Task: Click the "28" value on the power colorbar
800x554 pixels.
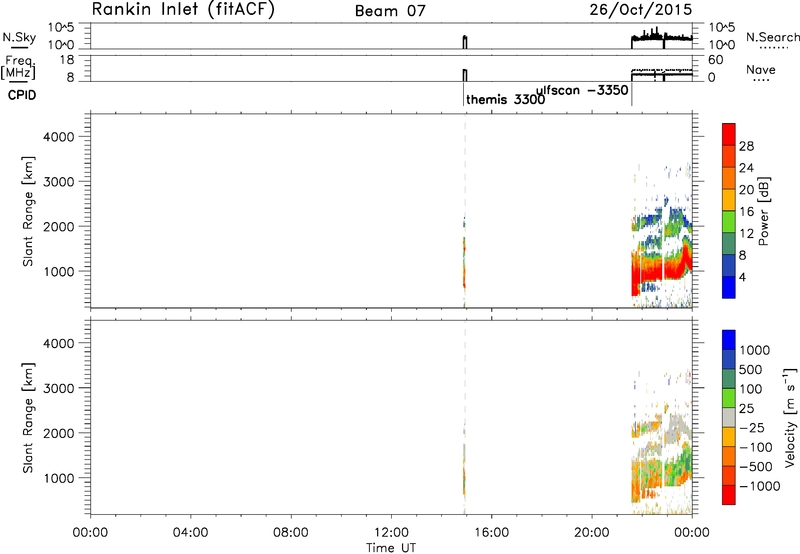Action: [746, 146]
